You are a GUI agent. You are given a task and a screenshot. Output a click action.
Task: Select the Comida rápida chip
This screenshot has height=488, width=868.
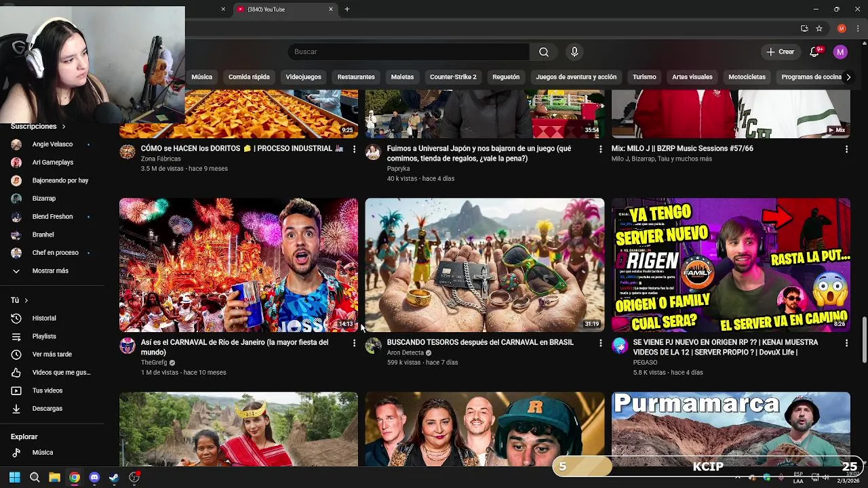[249, 77]
